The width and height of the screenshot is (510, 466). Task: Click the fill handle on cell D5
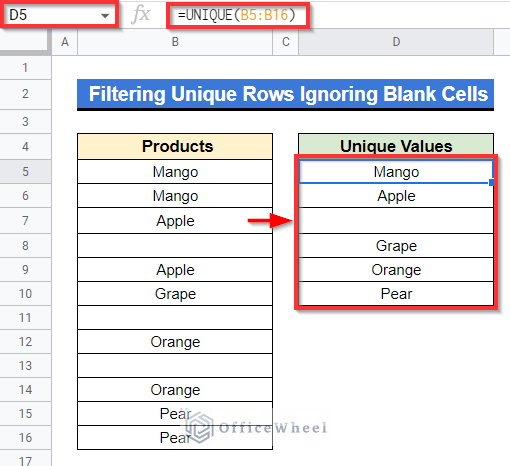point(491,182)
